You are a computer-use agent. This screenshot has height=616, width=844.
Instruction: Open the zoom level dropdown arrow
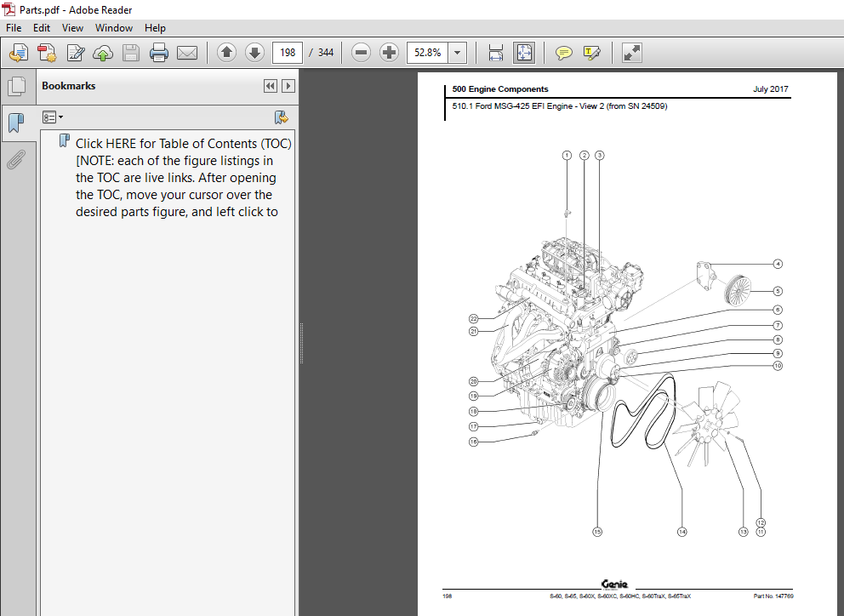457,53
